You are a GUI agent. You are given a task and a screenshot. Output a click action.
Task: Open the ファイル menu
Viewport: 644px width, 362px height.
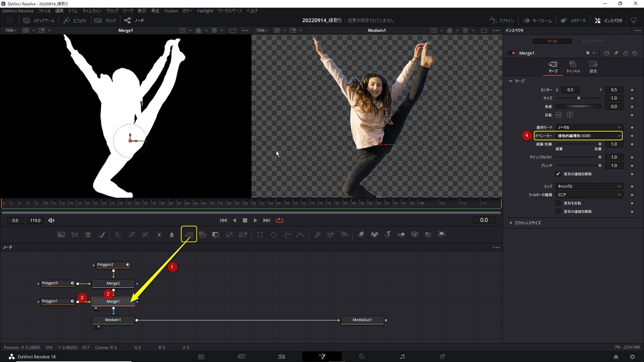(44, 11)
